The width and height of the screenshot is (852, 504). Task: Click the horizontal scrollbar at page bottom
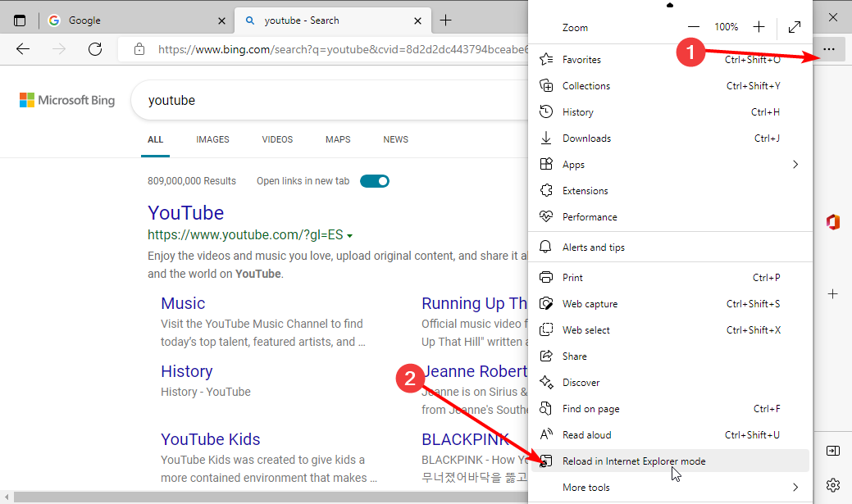click(x=271, y=497)
